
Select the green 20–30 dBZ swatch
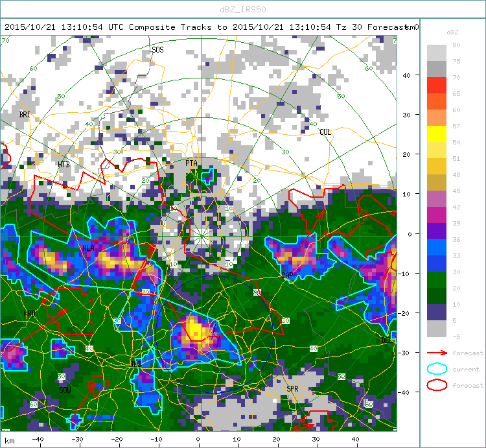[436, 279]
